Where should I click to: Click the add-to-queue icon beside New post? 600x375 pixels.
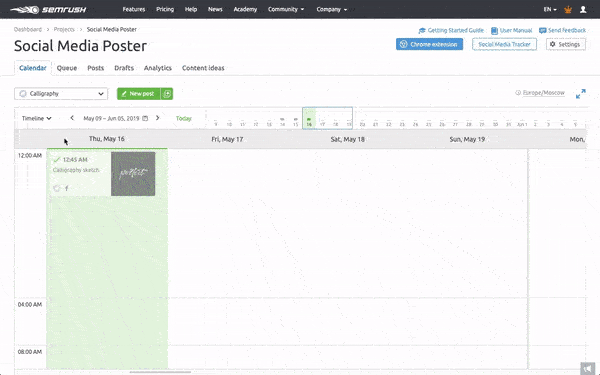pos(167,94)
